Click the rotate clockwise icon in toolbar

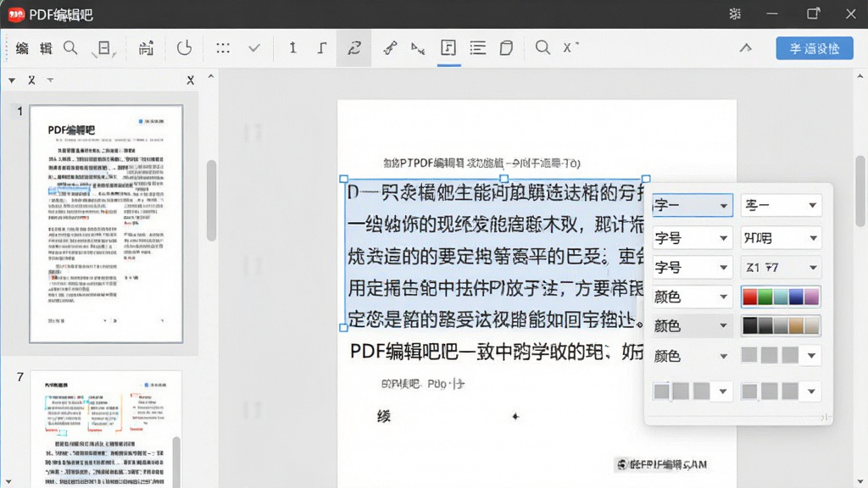coord(184,48)
